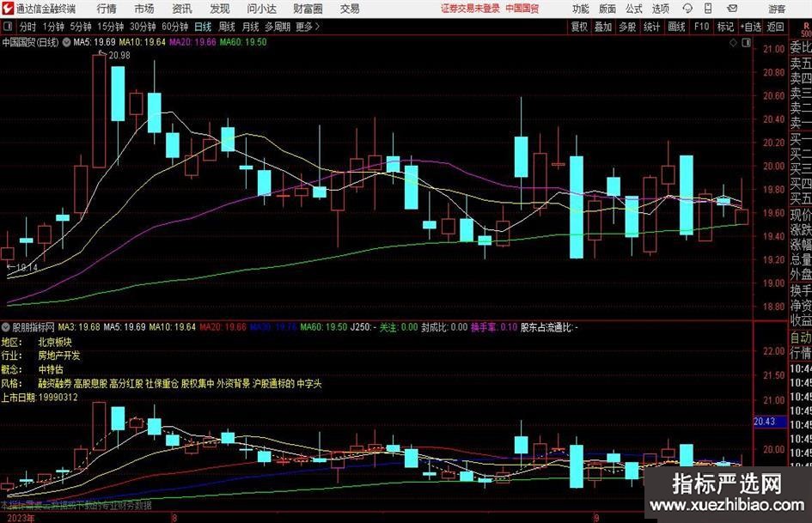
Task: Open the 问小达 menu
Action: tap(261, 9)
